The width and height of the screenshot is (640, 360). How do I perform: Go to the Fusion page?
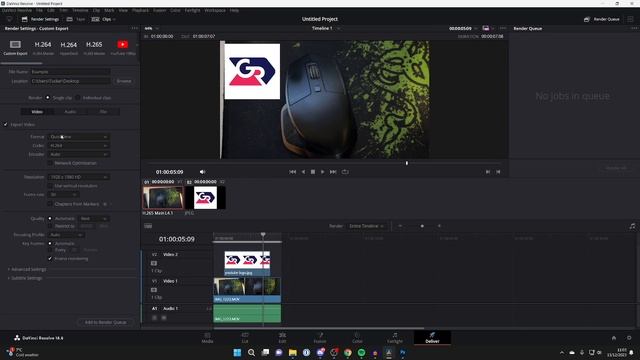pos(320,338)
